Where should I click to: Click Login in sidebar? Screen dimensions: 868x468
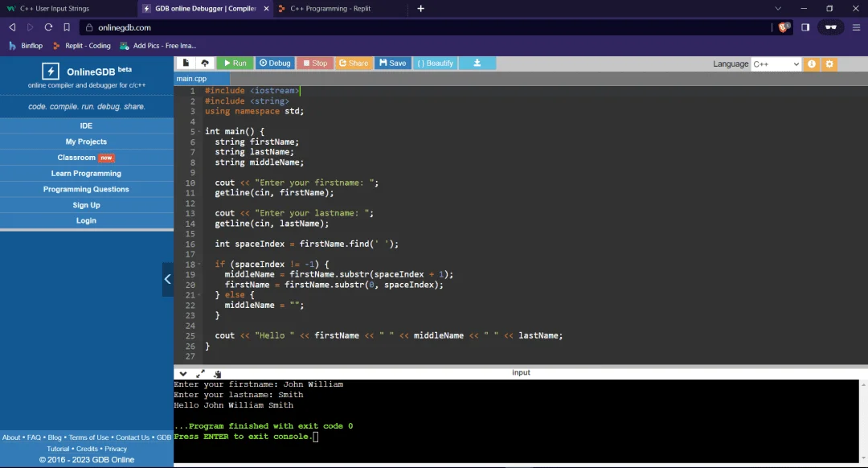click(86, 220)
